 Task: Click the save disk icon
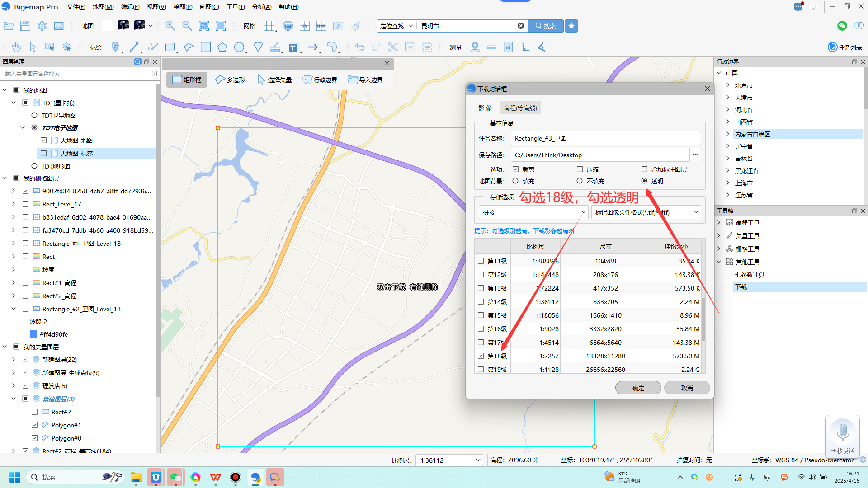(25, 26)
